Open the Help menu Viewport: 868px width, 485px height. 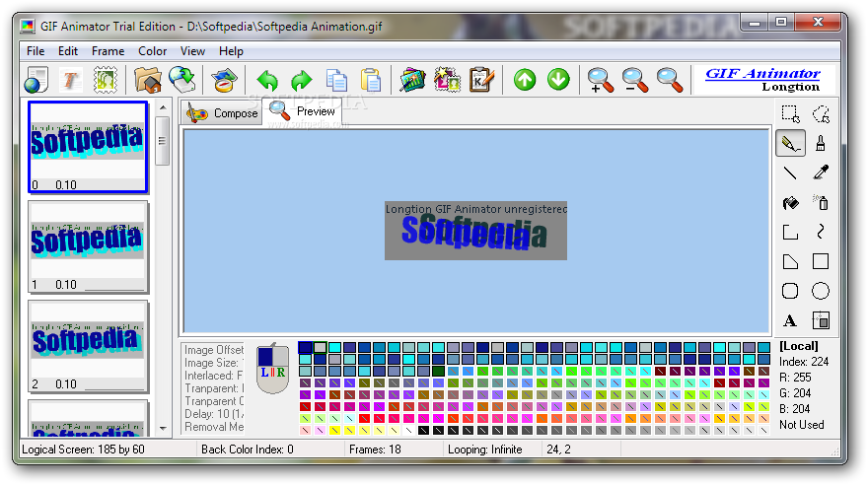pyautogui.click(x=231, y=51)
